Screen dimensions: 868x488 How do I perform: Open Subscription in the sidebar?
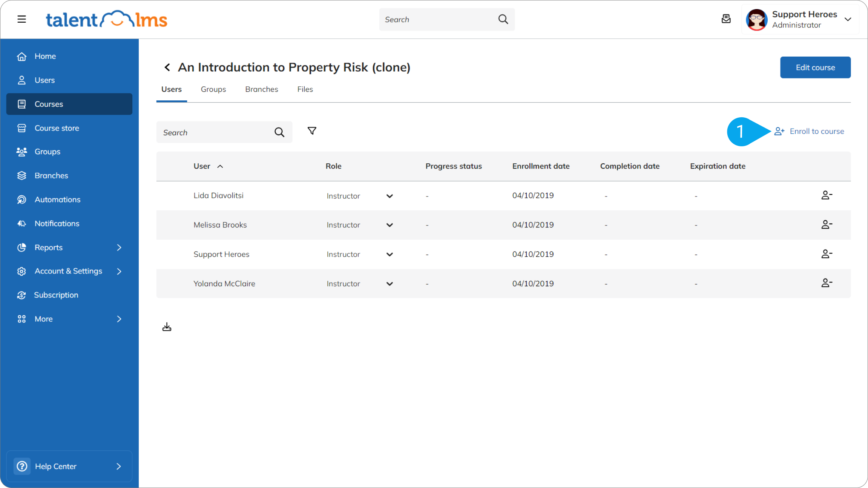[69, 295]
